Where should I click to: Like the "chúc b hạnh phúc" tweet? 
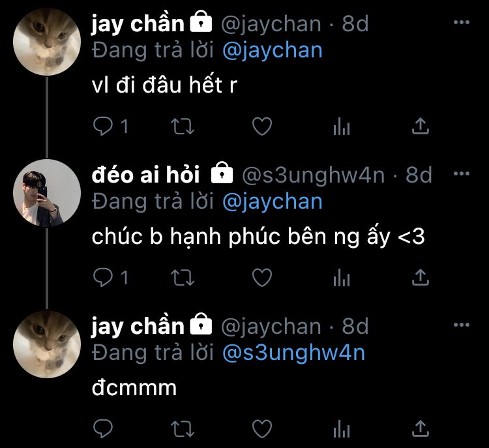[262, 277]
